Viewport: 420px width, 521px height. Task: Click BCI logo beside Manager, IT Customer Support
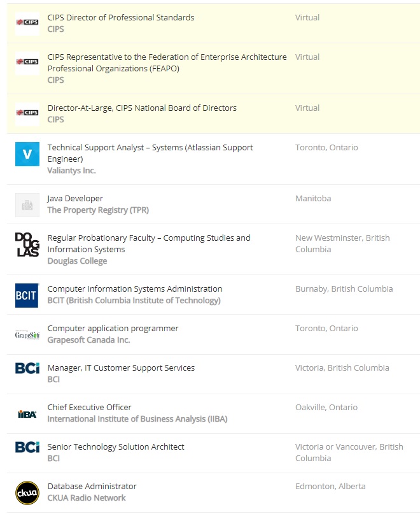(27, 368)
